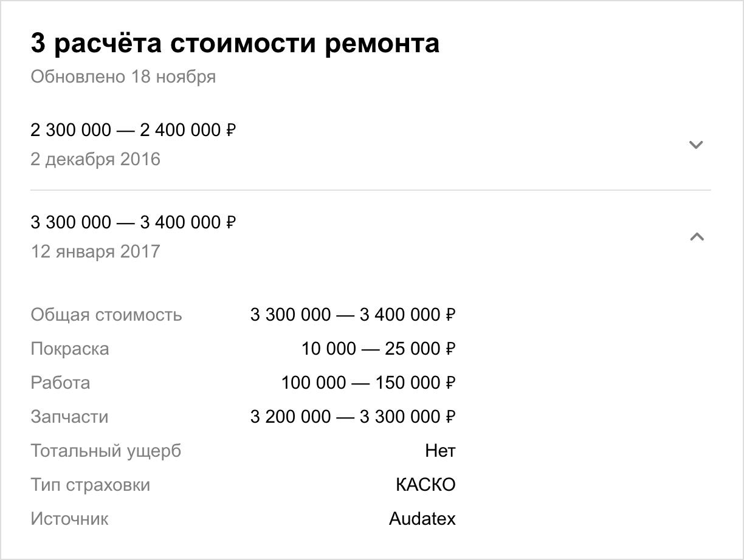This screenshot has width=744, height=560.
Task: Collapse the 12 января 2017 estimate chevron
Action: tap(697, 237)
